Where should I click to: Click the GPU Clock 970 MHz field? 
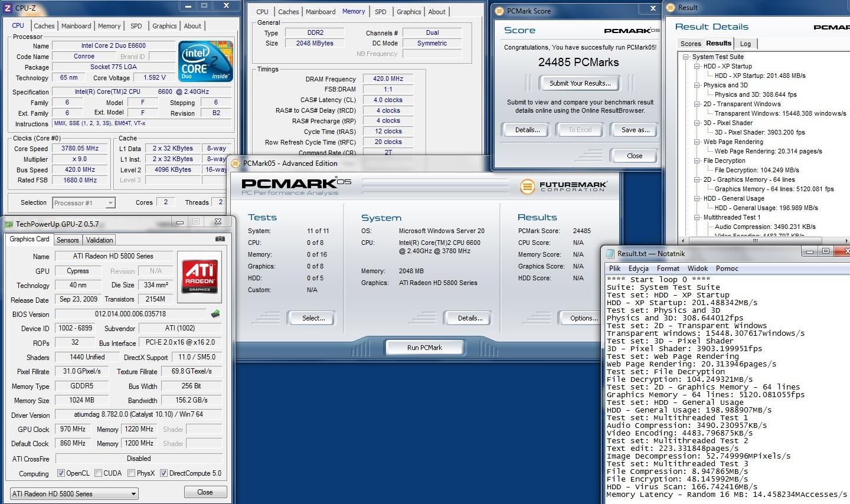click(73, 429)
